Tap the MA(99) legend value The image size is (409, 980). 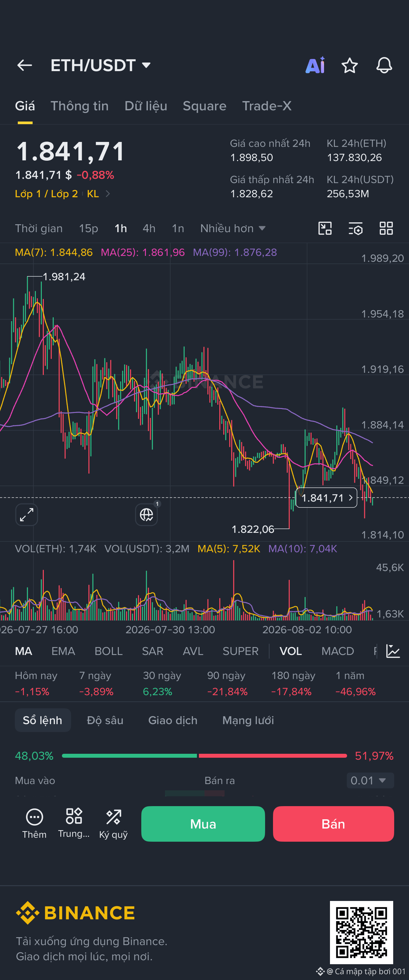(x=235, y=252)
